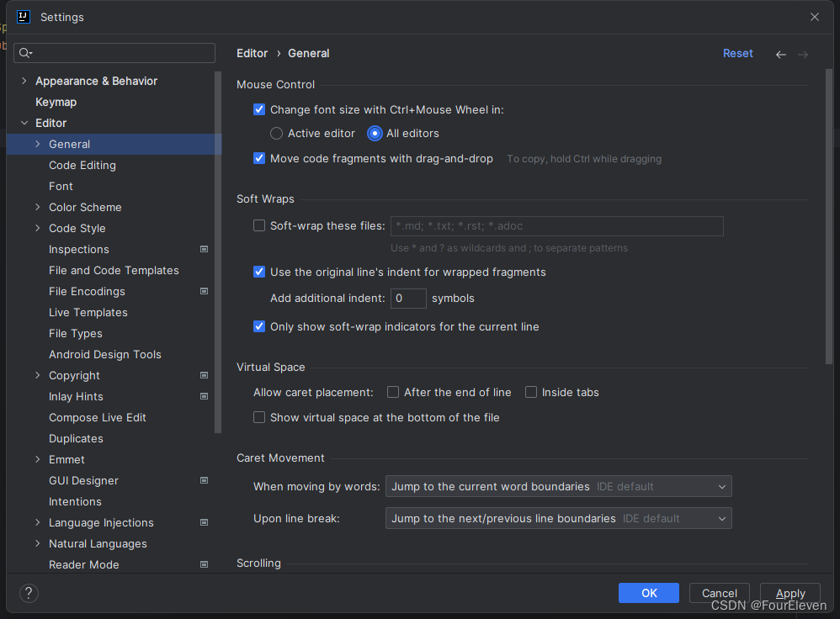The width and height of the screenshot is (840, 619).
Task: Enable Soft-wrap these files checkbox
Action: tap(259, 226)
